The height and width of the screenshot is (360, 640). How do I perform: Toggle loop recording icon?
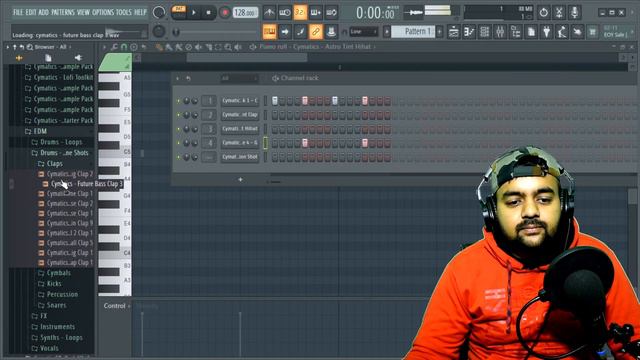(x=331, y=13)
